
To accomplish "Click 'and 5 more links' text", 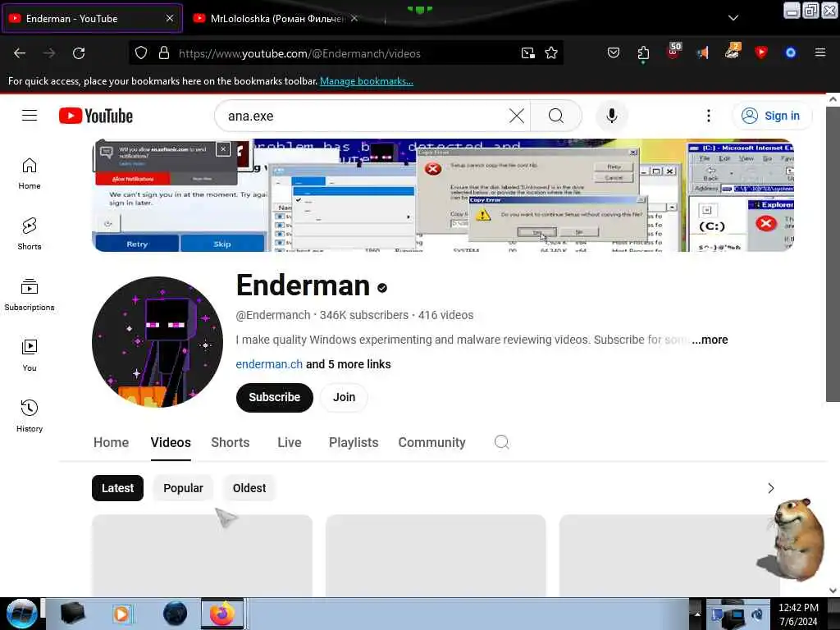I will pyautogui.click(x=348, y=364).
